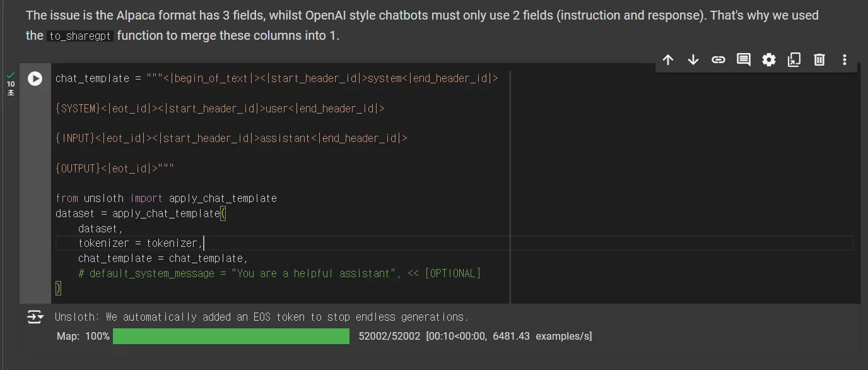Click the green Map progress bar
This screenshot has width=868, height=370.
(x=231, y=337)
